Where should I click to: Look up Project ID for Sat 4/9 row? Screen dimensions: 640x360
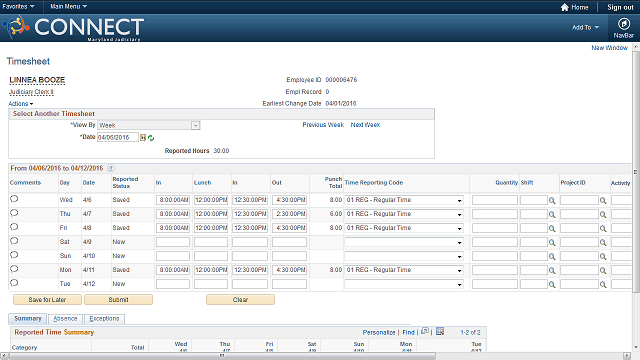tap(603, 242)
